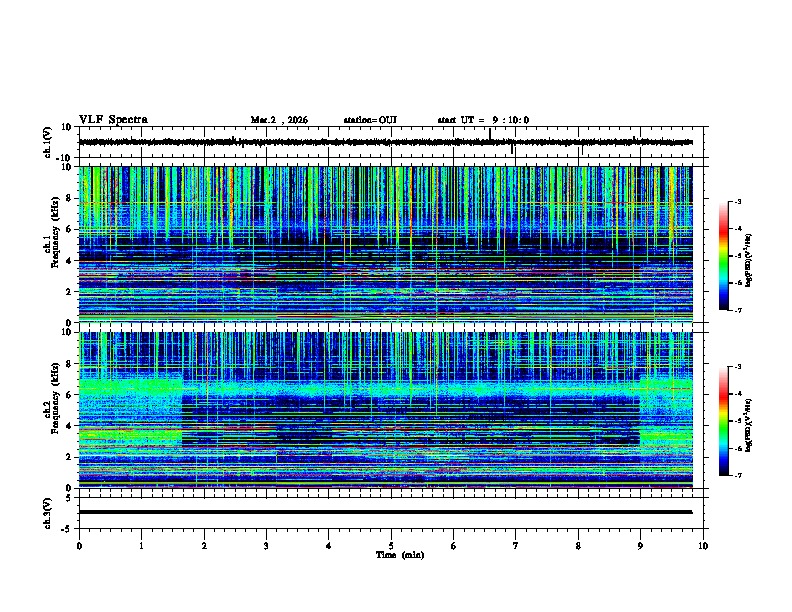Click the "3" time axis tick label
Viewport: 792px width, 612px height.
point(266,546)
